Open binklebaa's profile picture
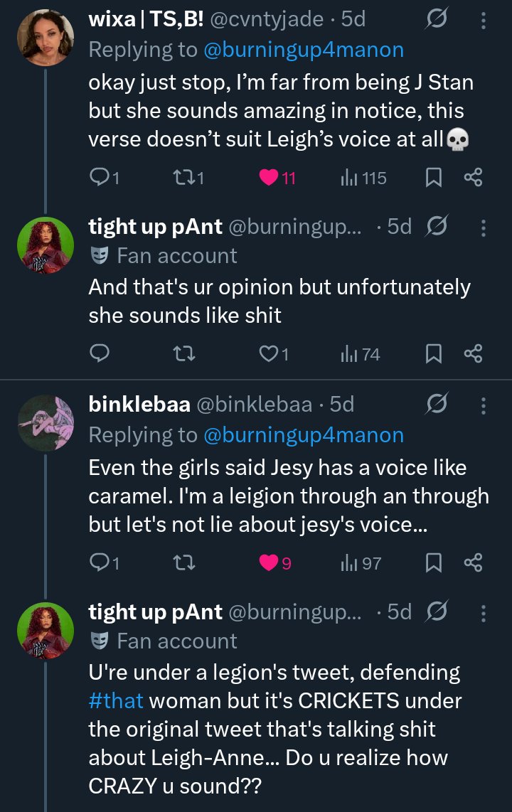Viewport: 512px width, 812px height. (46, 424)
